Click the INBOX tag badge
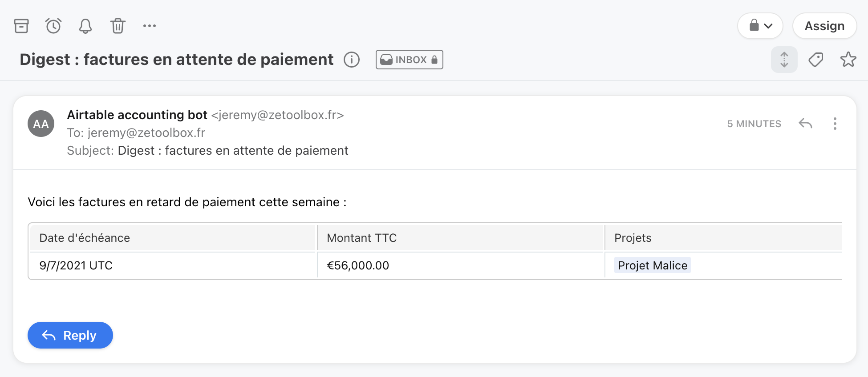 click(x=410, y=60)
